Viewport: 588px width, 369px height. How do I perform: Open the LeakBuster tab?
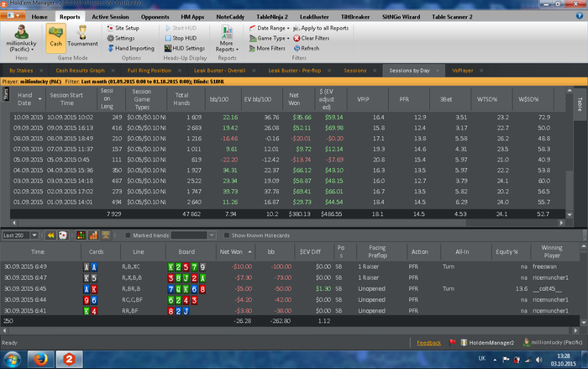(x=314, y=17)
